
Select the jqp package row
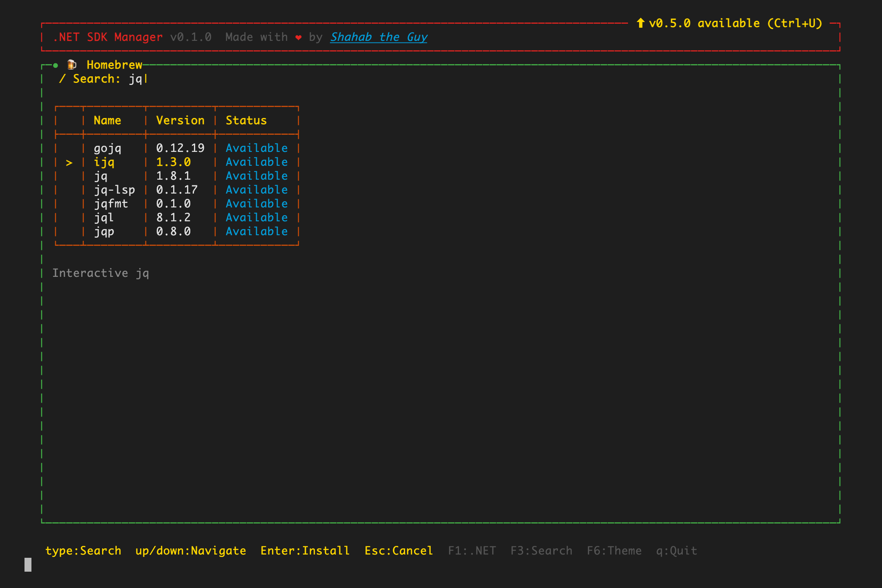177,232
